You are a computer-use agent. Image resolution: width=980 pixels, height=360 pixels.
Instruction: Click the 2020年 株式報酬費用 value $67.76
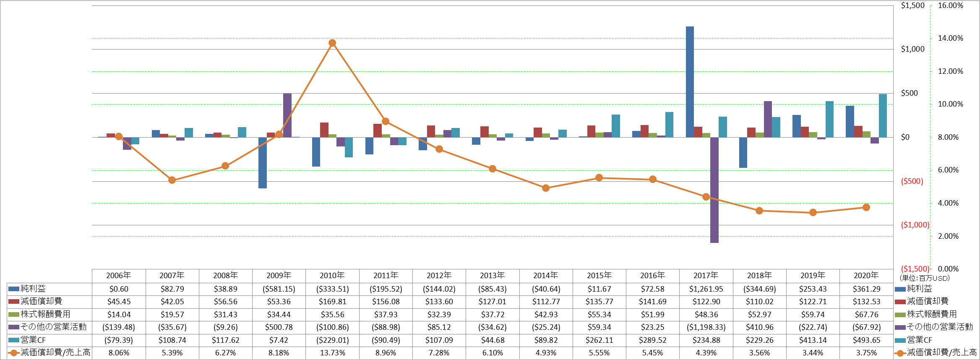[x=866, y=315]
